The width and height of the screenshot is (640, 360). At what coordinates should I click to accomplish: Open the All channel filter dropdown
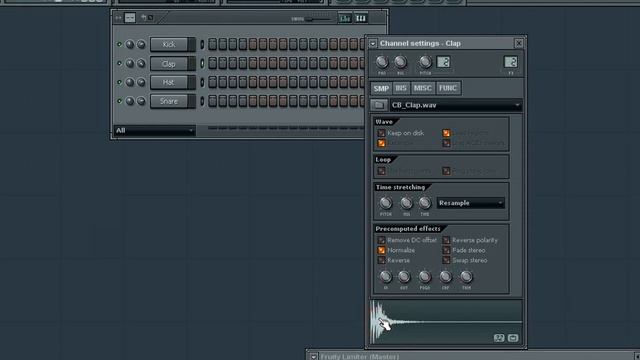pos(155,131)
